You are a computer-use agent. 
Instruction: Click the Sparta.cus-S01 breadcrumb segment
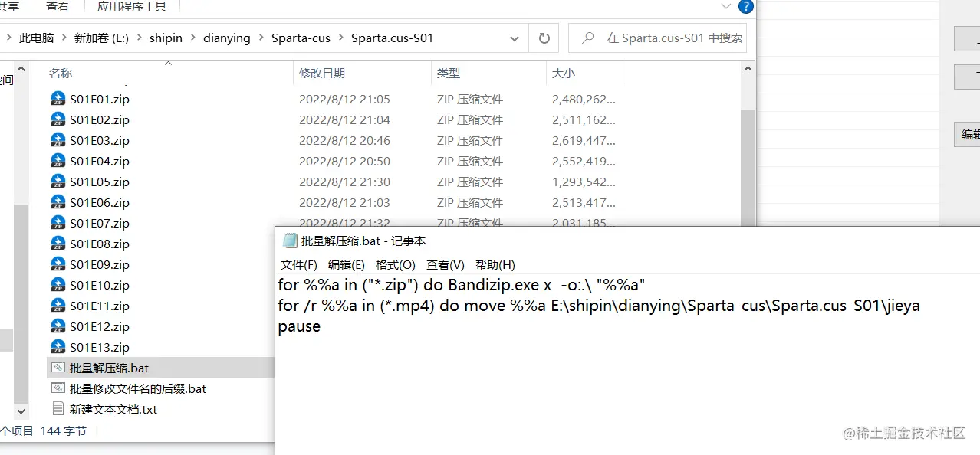pos(393,38)
